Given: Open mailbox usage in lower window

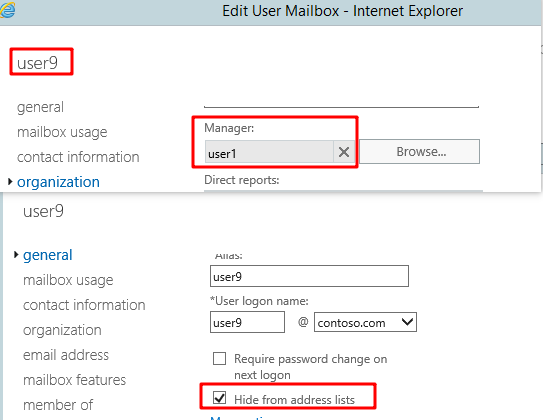Looking at the screenshot, I should point(68,280).
